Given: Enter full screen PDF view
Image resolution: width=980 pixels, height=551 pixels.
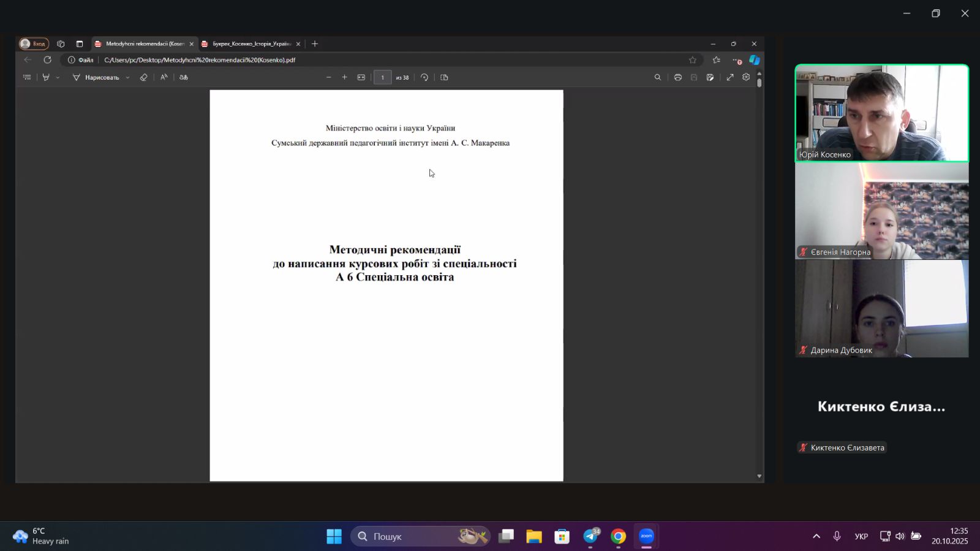Looking at the screenshot, I should coord(729,77).
